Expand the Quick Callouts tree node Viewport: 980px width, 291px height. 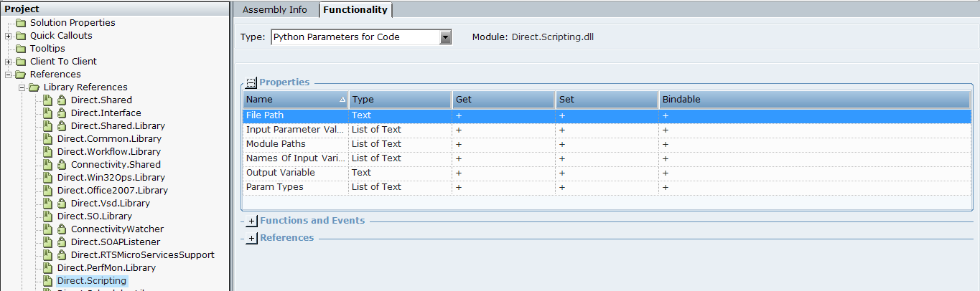point(8,36)
